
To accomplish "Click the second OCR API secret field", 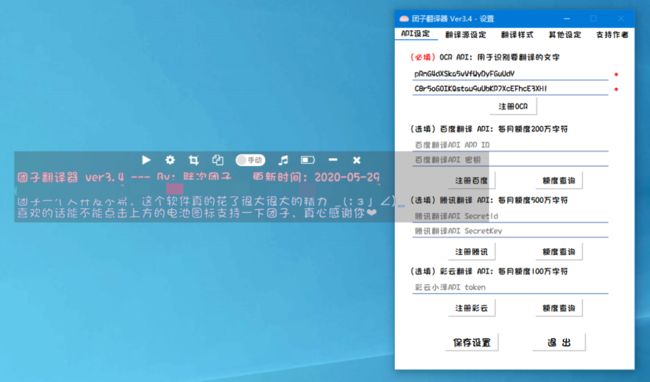I will (x=510, y=89).
